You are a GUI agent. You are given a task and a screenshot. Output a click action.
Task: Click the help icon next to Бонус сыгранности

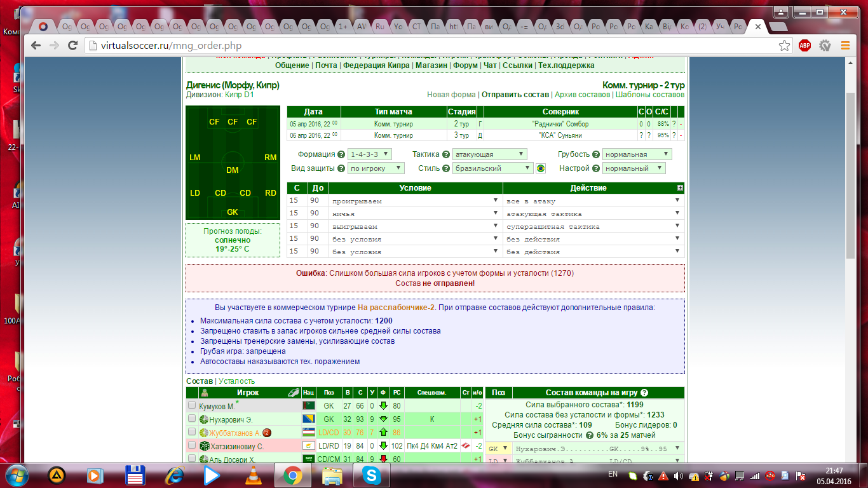pos(589,435)
